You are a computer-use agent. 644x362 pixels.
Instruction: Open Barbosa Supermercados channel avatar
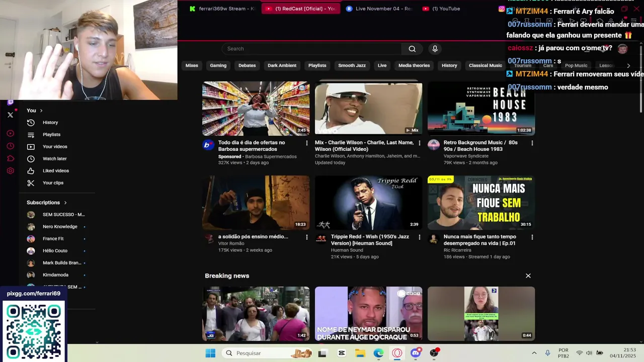208,145
